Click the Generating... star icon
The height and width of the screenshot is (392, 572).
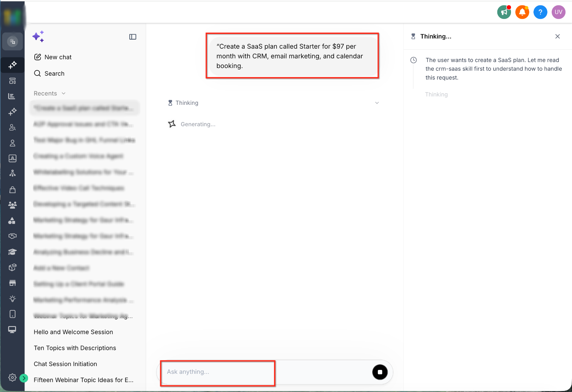[172, 124]
